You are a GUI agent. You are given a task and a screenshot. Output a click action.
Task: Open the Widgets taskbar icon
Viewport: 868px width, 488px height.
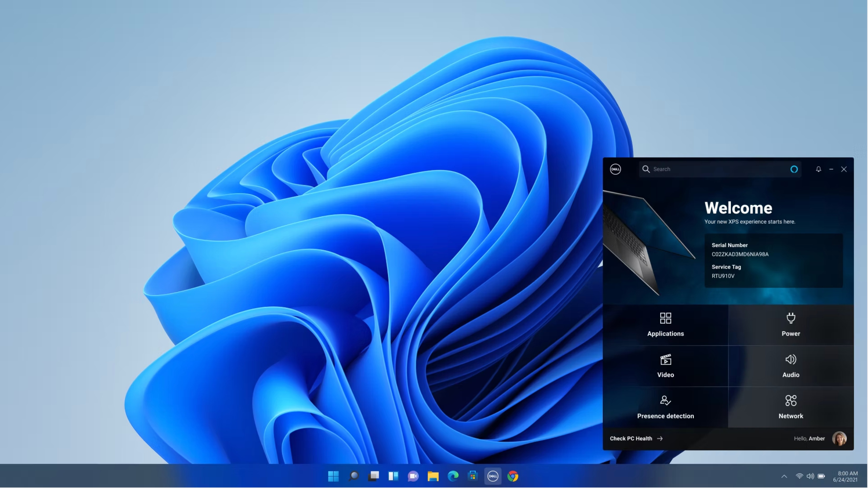(393, 476)
